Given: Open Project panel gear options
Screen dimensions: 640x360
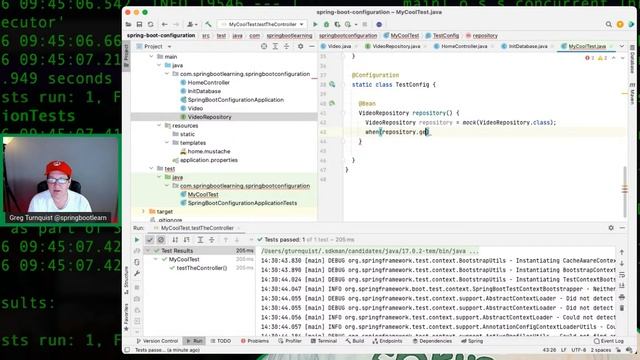Looking at the screenshot, I should (300, 47).
